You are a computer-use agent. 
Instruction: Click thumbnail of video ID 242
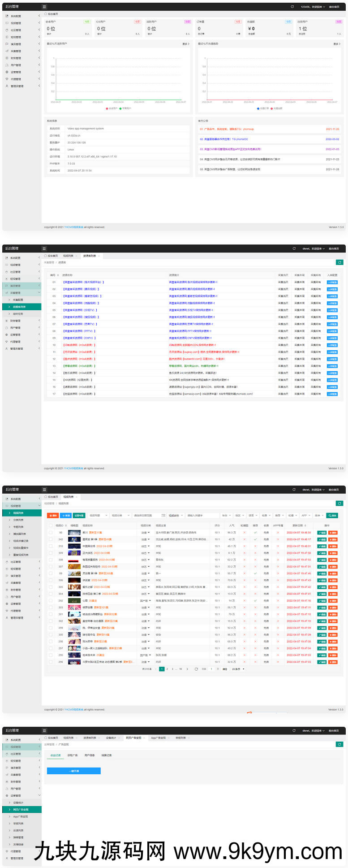click(74, 539)
